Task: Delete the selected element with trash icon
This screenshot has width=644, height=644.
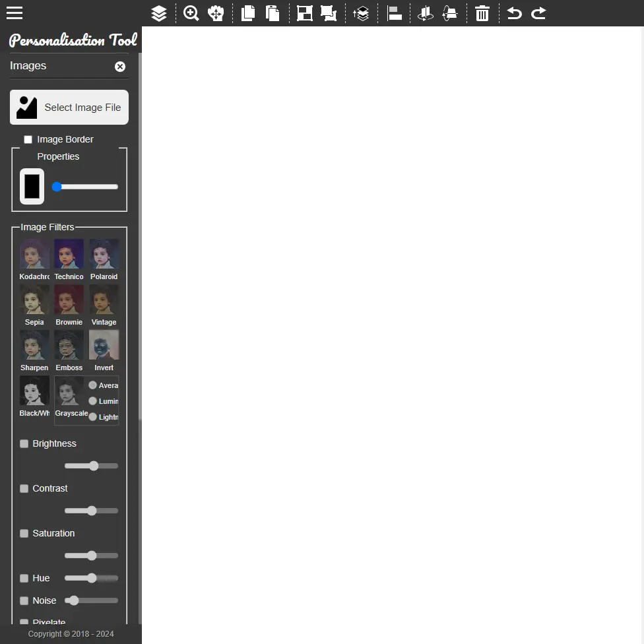Action: point(482,13)
